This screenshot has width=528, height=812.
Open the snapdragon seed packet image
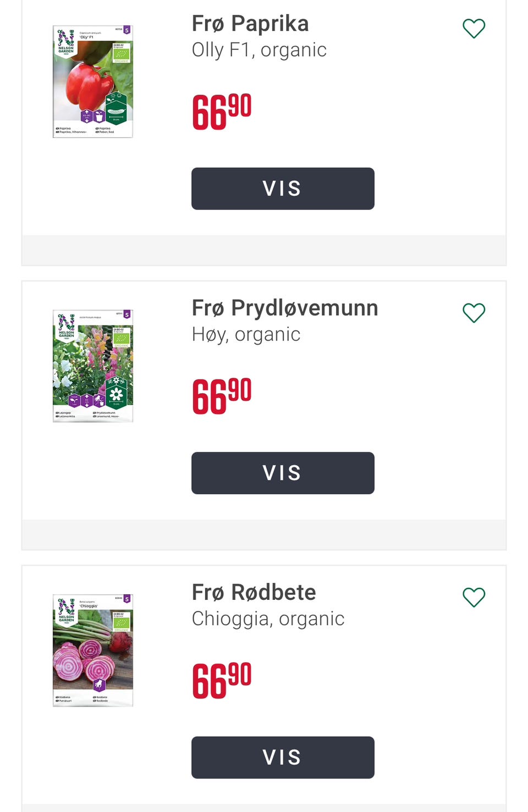point(93,366)
